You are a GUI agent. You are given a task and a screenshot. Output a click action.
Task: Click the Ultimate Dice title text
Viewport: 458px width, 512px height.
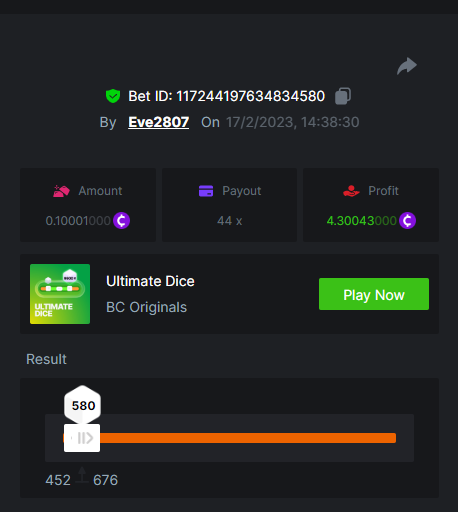click(x=150, y=281)
